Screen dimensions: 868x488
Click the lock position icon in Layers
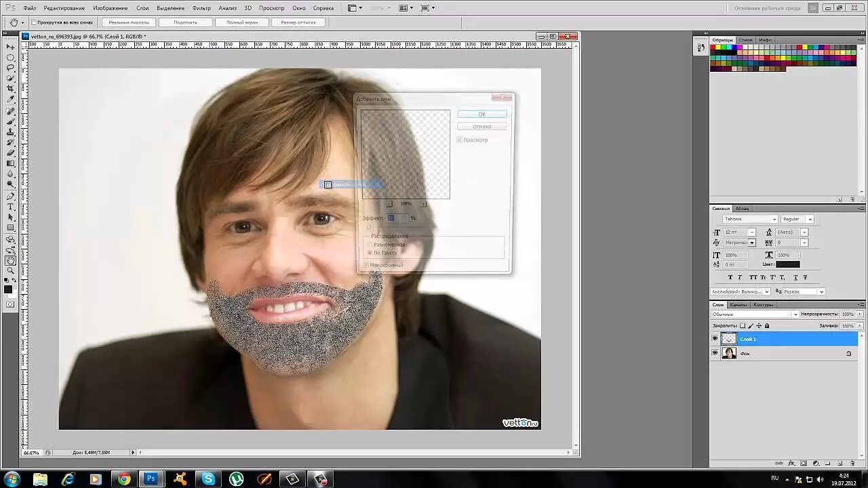(x=759, y=326)
